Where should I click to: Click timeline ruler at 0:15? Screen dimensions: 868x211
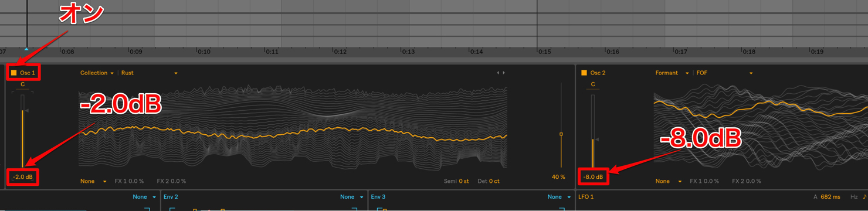click(x=544, y=52)
